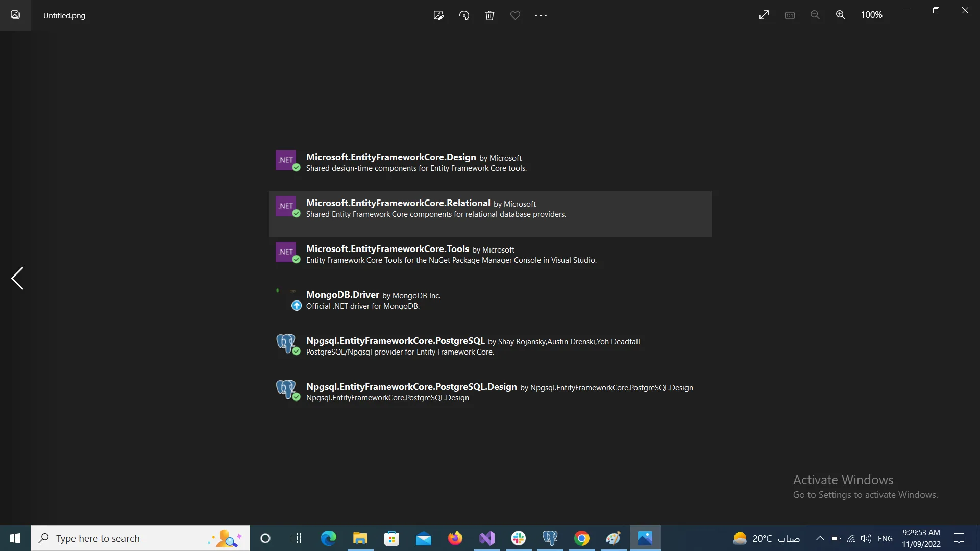
Task: Zoom out with the minus magnifier
Action: tap(815, 15)
